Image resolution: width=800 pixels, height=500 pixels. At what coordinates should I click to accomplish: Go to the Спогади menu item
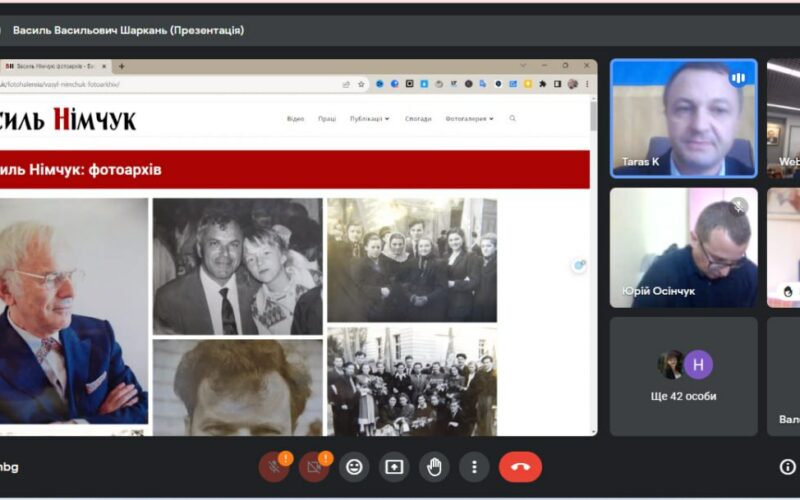click(418, 119)
